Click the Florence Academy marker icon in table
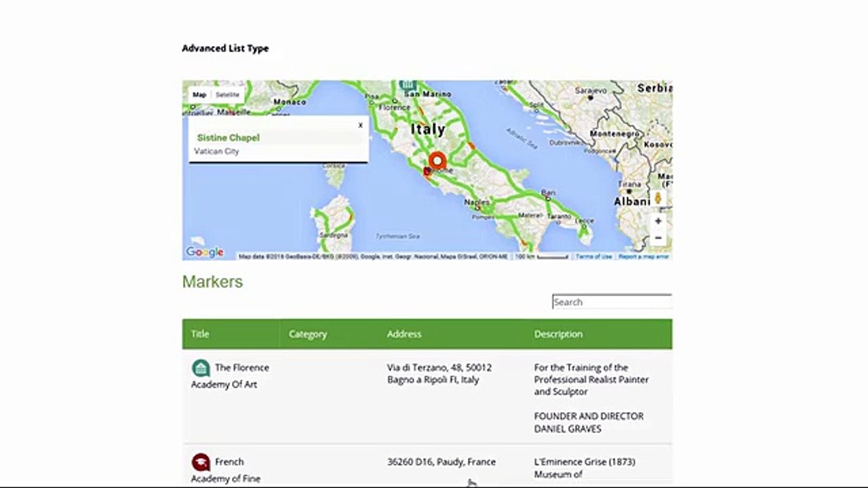Image resolution: width=868 pixels, height=488 pixels. (x=201, y=368)
